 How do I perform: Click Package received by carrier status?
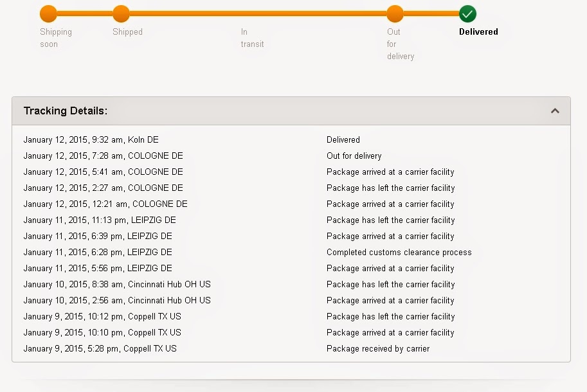(x=378, y=348)
